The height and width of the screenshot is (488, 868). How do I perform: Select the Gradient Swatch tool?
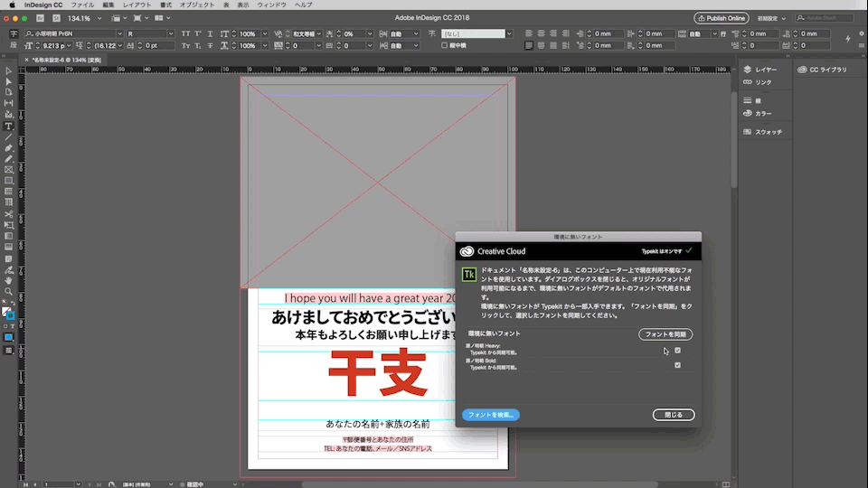(x=8, y=236)
